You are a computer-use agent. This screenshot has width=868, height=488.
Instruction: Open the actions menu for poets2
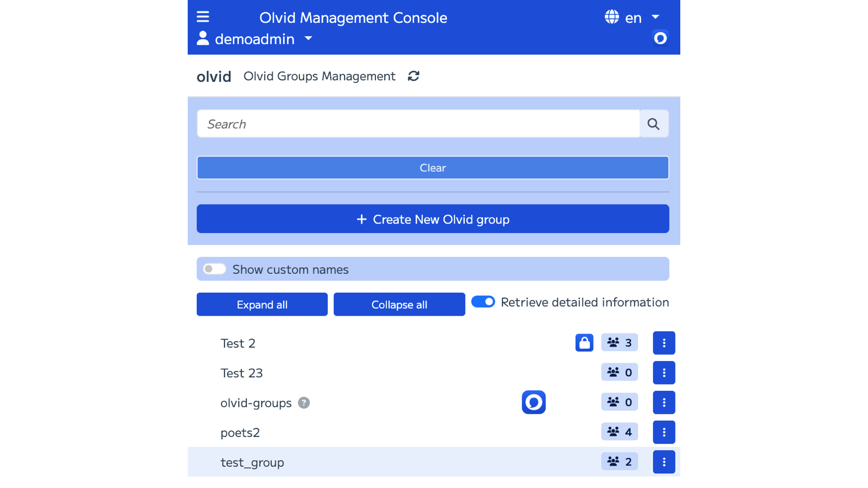(664, 432)
